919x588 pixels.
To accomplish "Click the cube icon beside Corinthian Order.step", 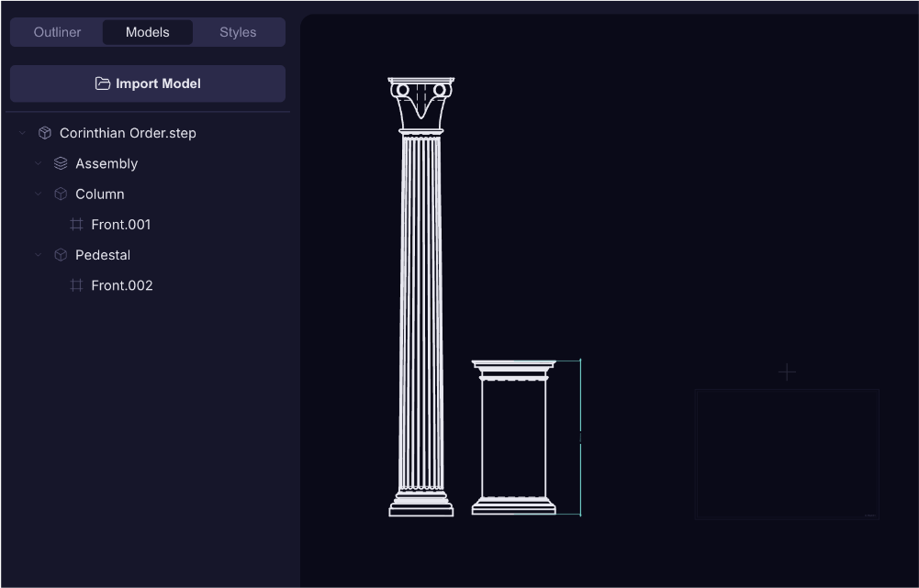I will point(45,133).
